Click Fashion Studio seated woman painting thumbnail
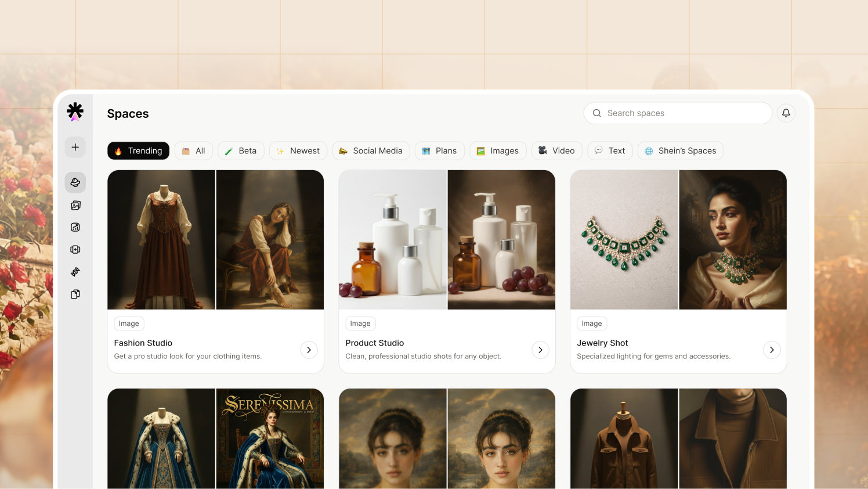Image resolution: width=868 pixels, height=489 pixels. (270, 240)
